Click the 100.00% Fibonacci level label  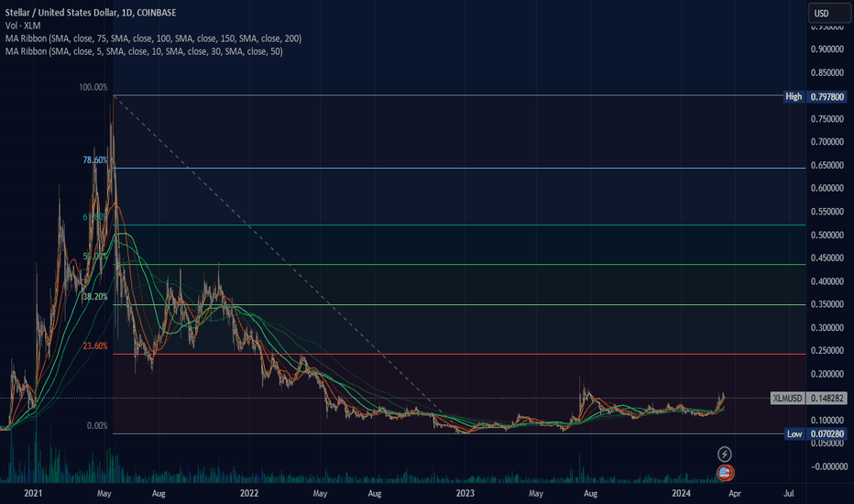pos(93,87)
